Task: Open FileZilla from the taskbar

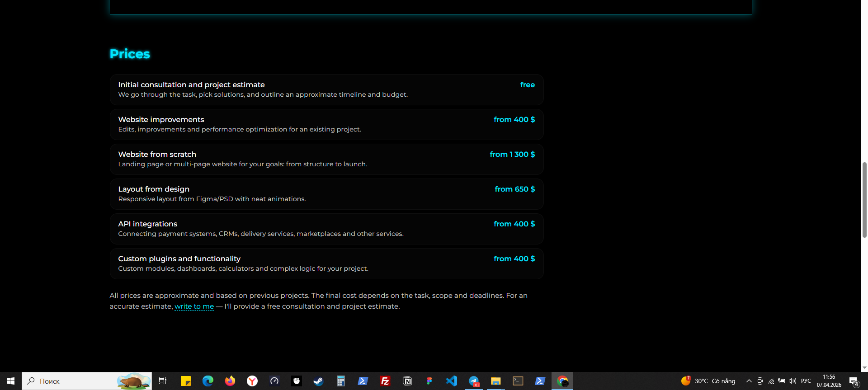Action: 385,381
